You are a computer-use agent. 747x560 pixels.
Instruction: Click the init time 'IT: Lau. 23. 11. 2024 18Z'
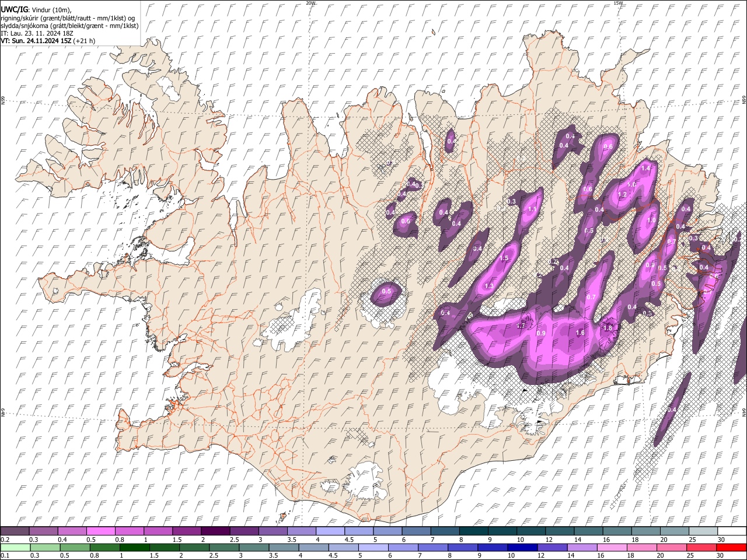[x=37, y=33]
